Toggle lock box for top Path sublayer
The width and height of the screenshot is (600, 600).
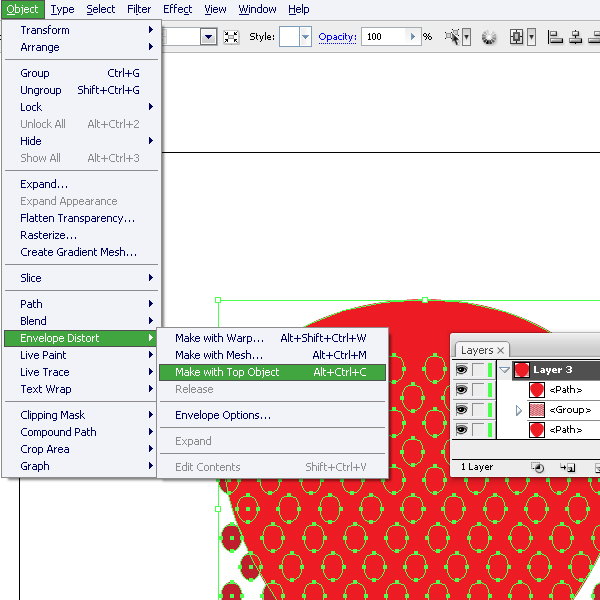click(479, 390)
